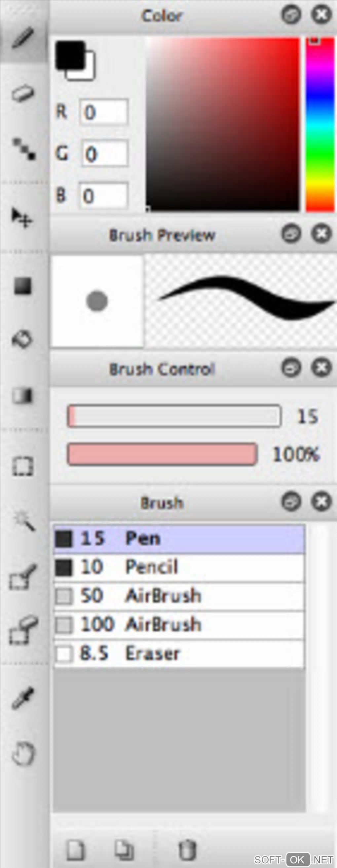This screenshot has width=337, height=868.
Task: Select the Move tool
Action: (22, 218)
